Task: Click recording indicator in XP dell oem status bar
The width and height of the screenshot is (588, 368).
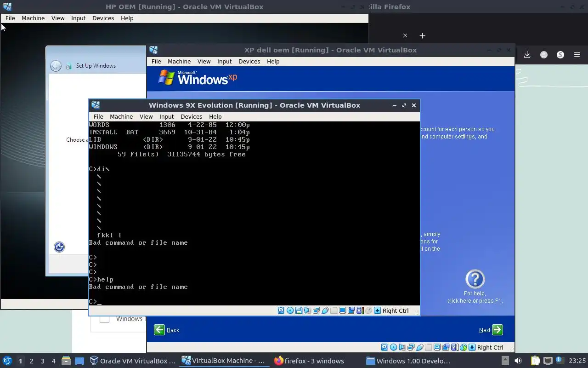Action: tap(446, 347)
